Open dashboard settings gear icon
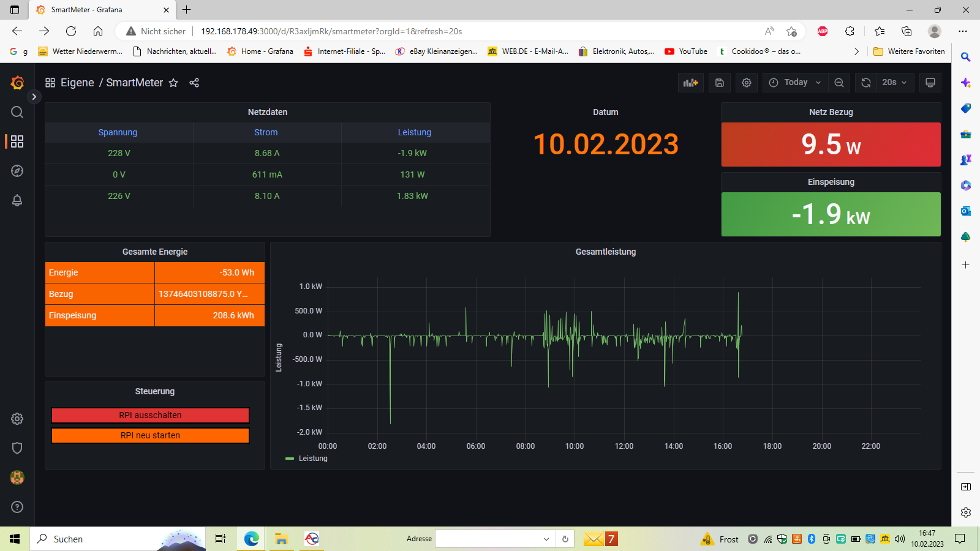 point(747,83)
